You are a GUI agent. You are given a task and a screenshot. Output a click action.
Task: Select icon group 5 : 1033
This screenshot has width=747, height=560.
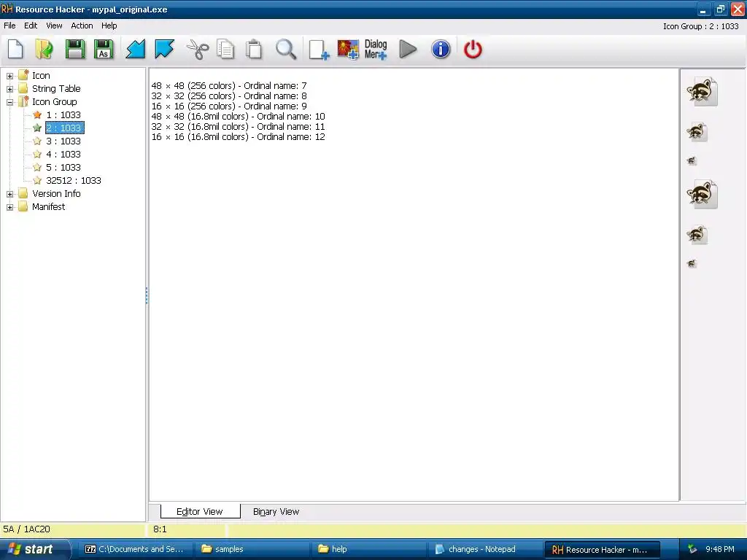pyautogui.click(x=63, y=167)
